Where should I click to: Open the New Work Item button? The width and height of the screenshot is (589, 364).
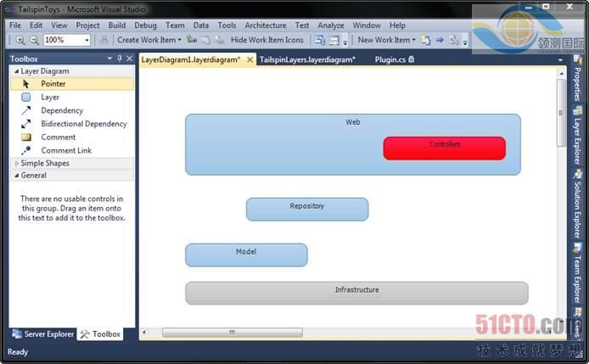384,40
